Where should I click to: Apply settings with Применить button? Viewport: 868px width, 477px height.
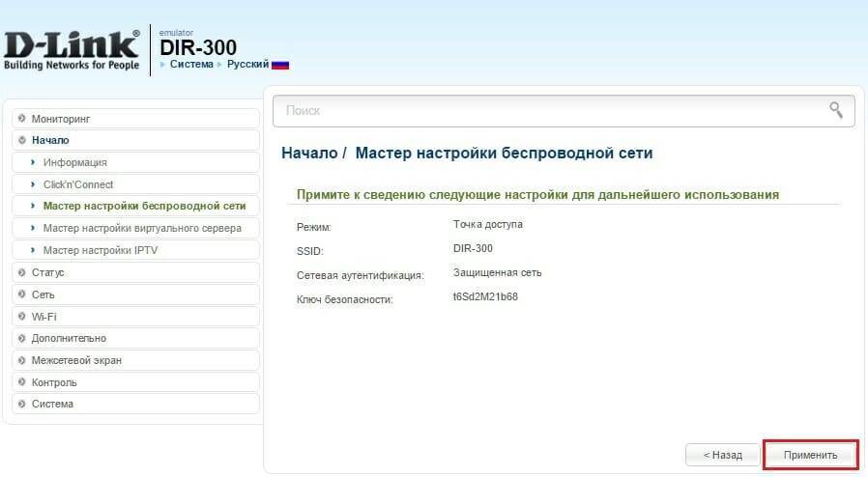click(810, 455)
